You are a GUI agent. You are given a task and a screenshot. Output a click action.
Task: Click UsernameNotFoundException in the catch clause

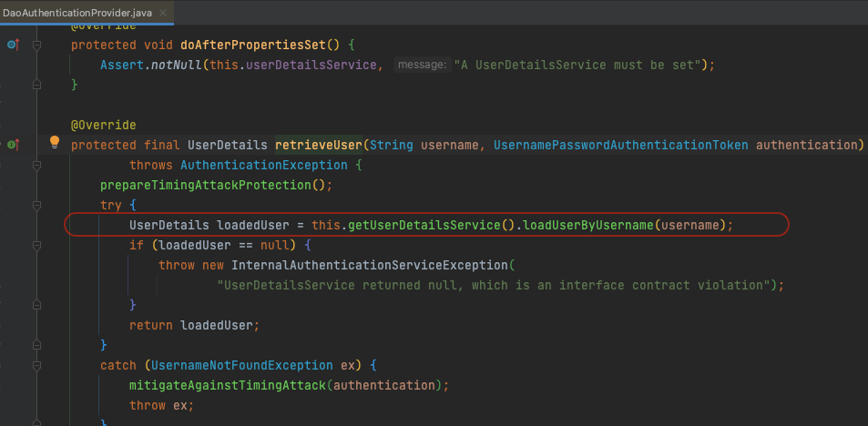242,365
